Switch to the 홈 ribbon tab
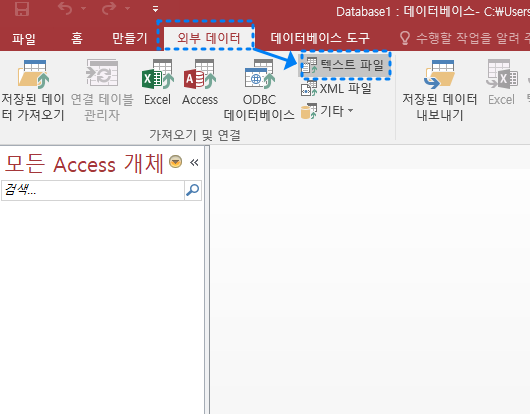 77,38
